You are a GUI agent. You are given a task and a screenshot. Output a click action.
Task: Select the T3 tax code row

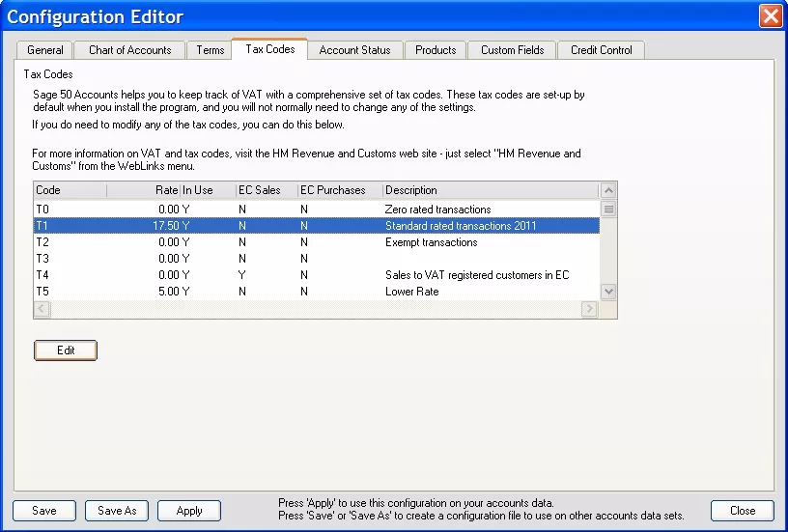point(317,259)
